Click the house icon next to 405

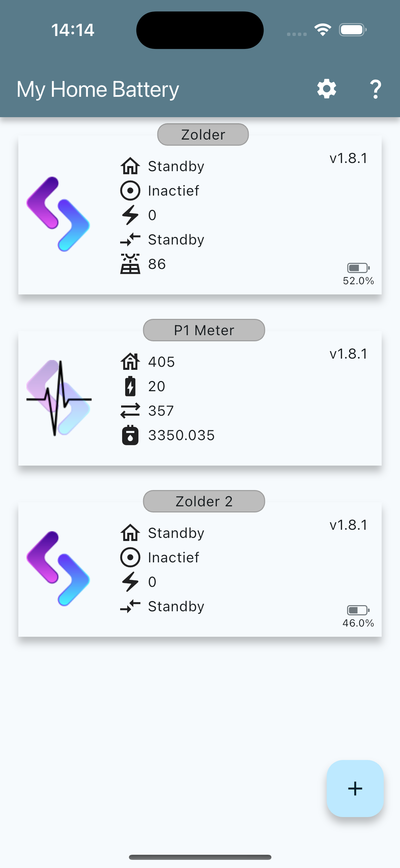(x=130, y=362)
